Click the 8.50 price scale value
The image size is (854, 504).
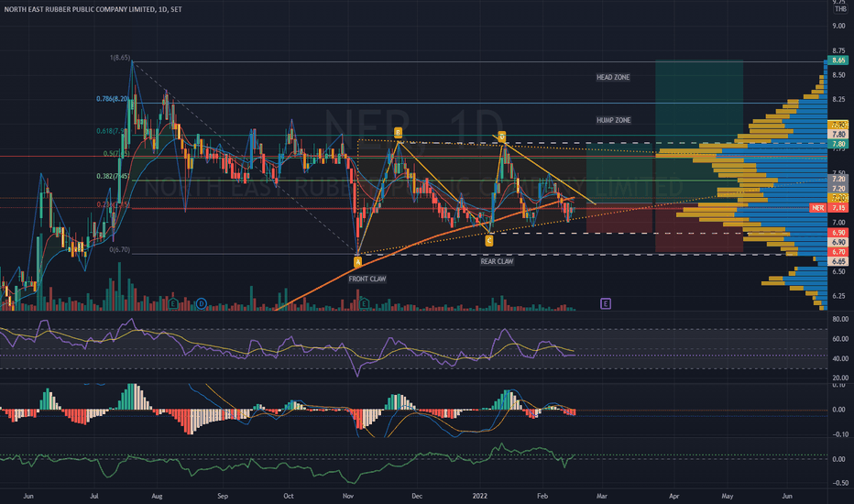pos(838,74)
